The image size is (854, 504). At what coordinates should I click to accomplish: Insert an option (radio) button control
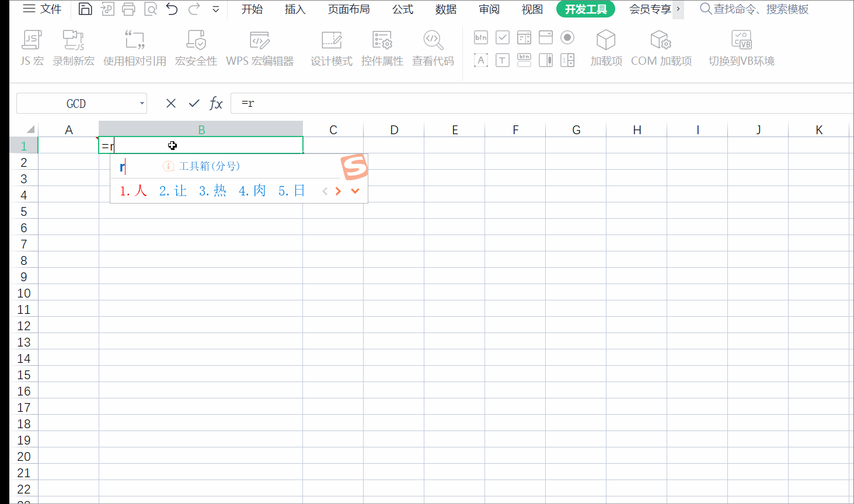pyautogui.click(x=567, y=38)
